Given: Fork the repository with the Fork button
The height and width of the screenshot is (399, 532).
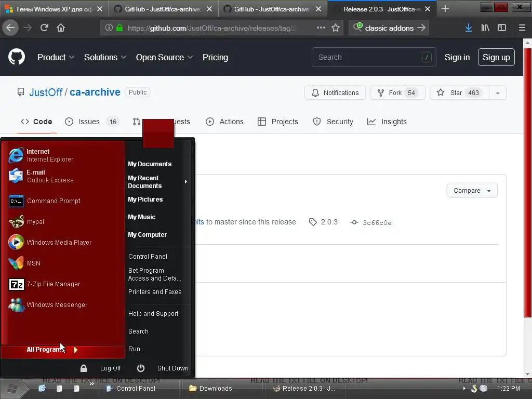Looking at the screenshot, I should pos(397,93).
